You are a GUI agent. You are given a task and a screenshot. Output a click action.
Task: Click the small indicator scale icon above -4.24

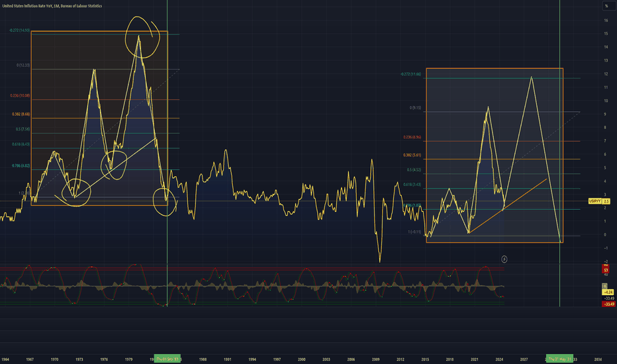pyautogui.click(x=605, y=286)
